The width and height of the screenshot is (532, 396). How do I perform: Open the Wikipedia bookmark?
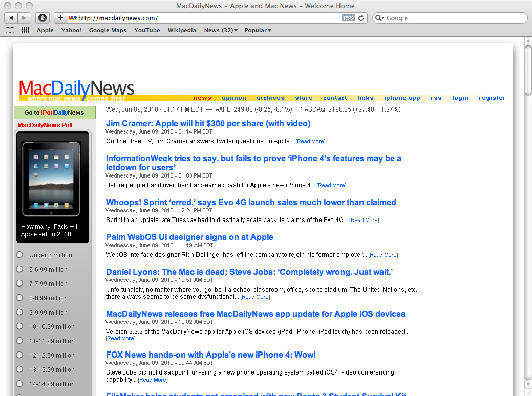(182, 30)
